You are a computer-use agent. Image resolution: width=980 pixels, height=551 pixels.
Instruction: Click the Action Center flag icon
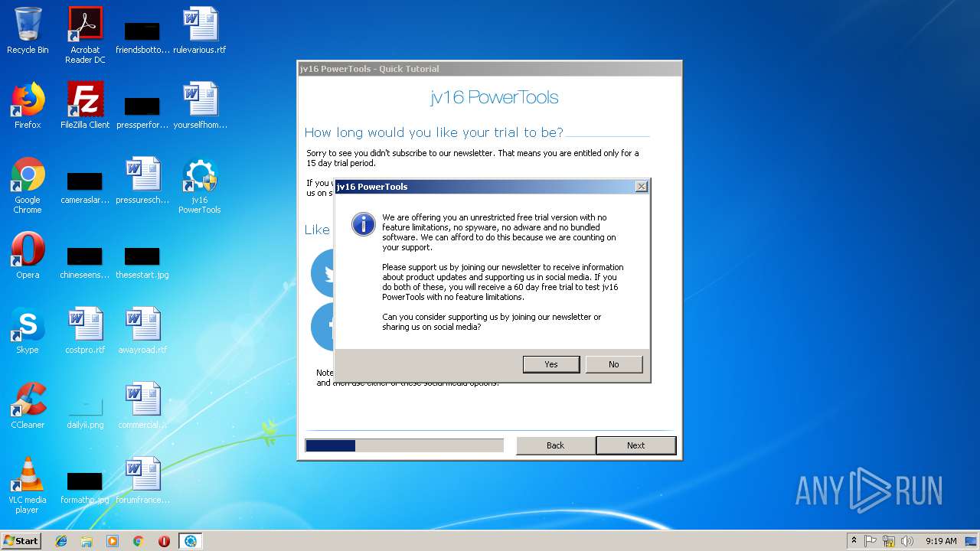tap(871, 541)
